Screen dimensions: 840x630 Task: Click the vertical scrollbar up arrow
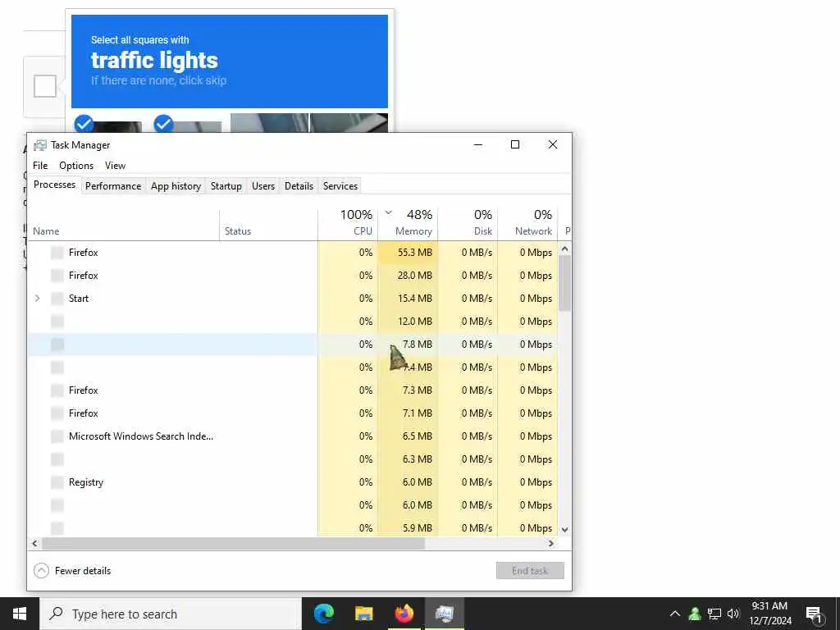[x=564, y=249]
